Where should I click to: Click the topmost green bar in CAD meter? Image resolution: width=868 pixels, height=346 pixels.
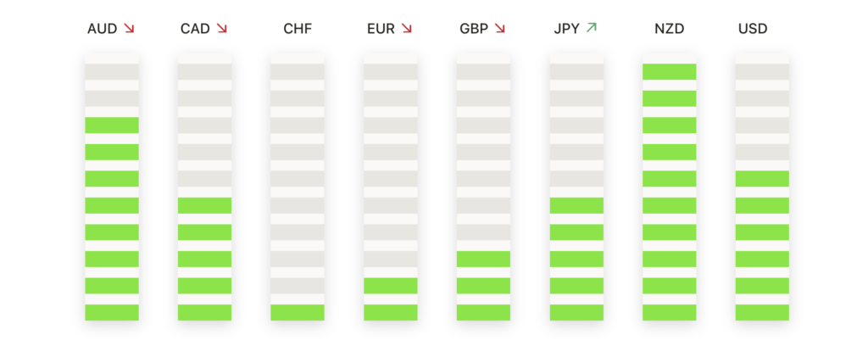coord(205,205)
